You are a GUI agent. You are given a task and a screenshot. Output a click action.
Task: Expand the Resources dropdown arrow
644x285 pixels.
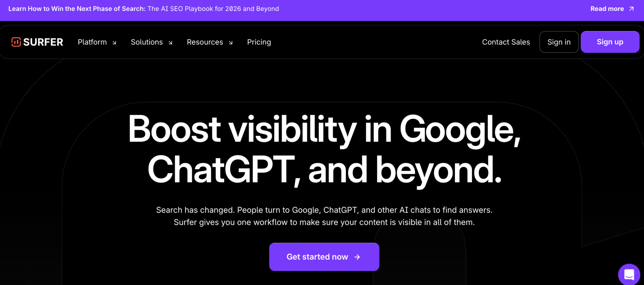(231, 42)
